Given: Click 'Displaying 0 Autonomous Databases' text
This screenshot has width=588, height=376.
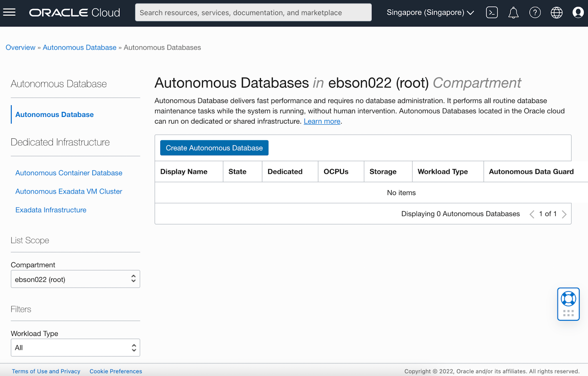Looking at the screenshot, I should [x=460, y=214].
